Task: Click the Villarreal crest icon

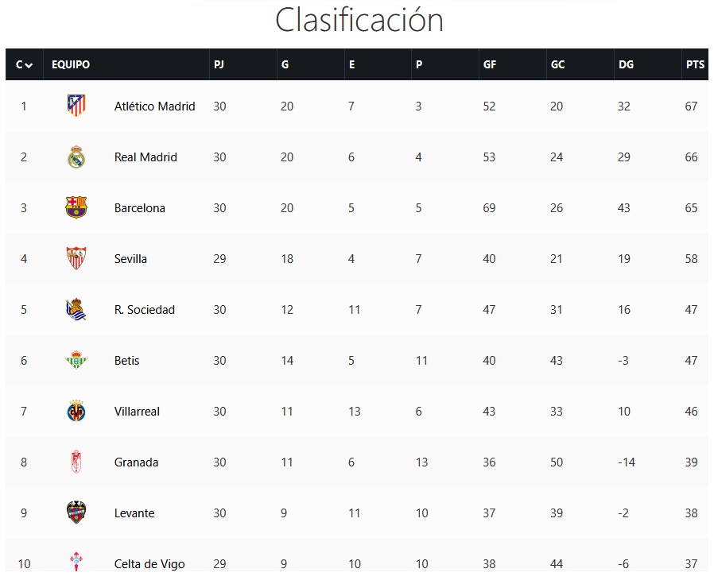Action: pos(76,411)
